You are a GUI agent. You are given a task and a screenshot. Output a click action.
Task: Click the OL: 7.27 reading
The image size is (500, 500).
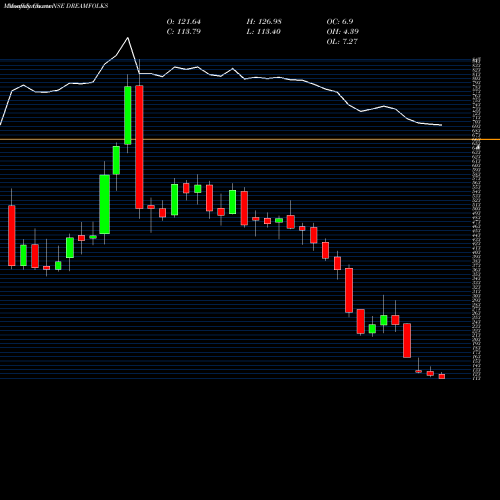[342, 41]
